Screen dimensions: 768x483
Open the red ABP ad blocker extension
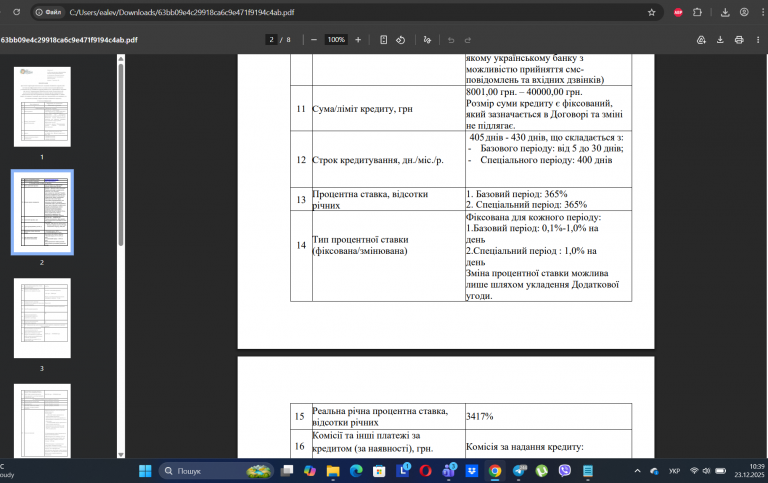[678, 13]
